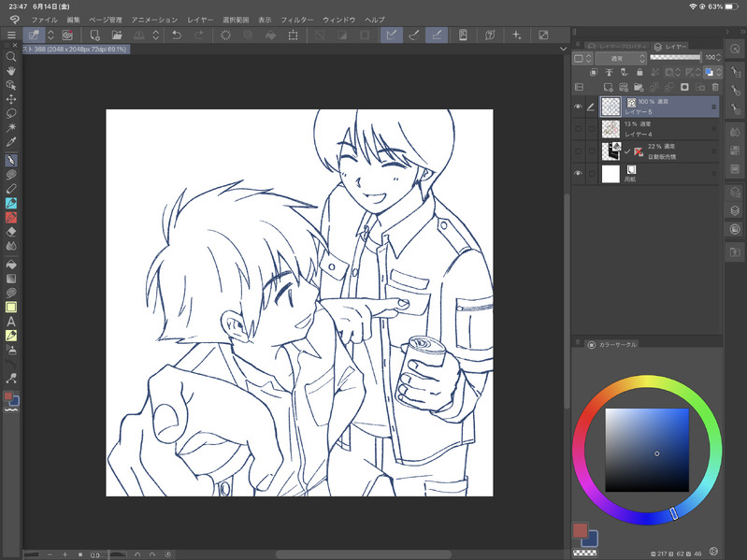Click the new raster layer icon
Screen dimensions: 747x560
coord(608,87)
